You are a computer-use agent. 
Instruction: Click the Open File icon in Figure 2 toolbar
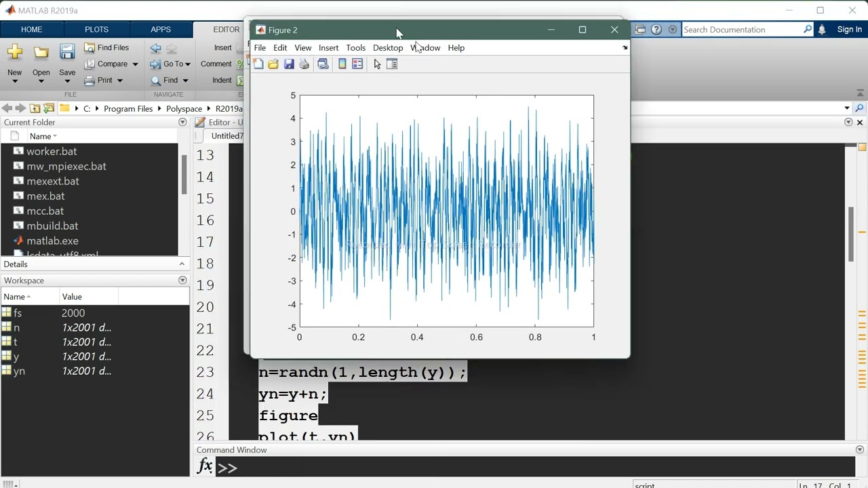[273, 64]
